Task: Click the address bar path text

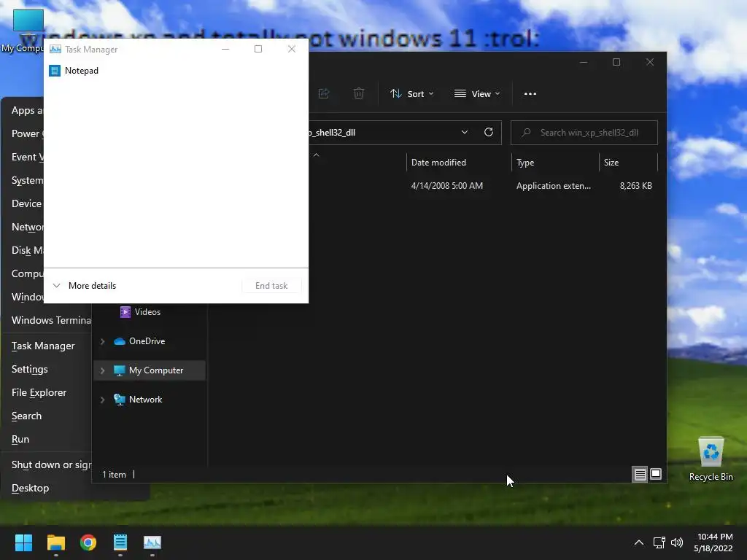Action: point(333,133)
